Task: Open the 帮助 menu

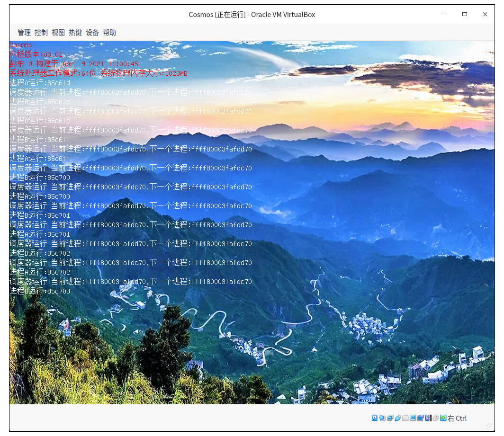Action: click(x=109, y=33)
